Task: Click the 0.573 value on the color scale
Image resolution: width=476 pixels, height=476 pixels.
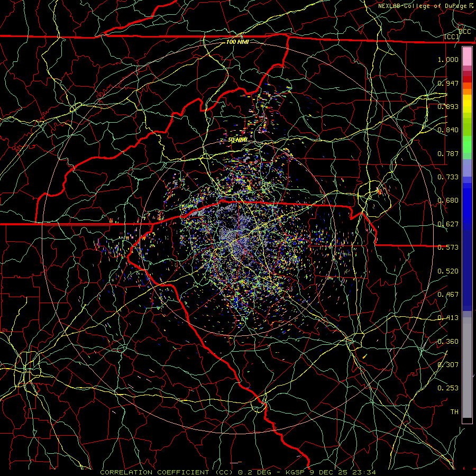Action: coord(448,248)
